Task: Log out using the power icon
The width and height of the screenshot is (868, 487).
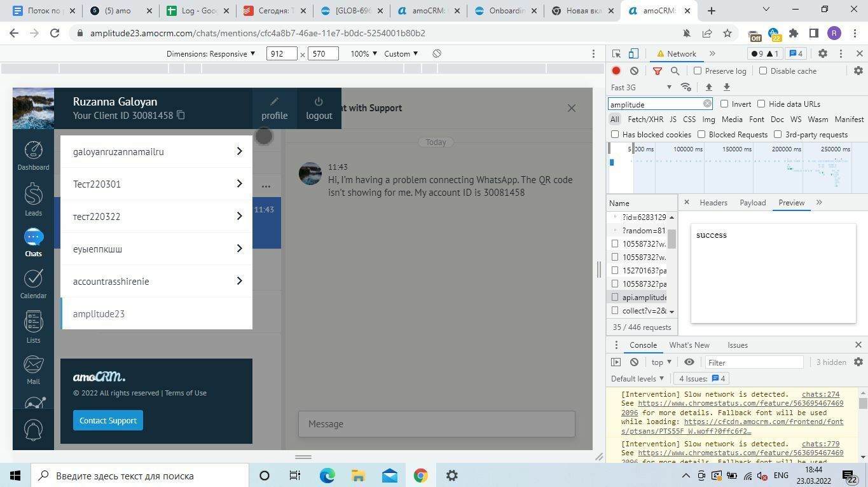Action: [319, 108]
